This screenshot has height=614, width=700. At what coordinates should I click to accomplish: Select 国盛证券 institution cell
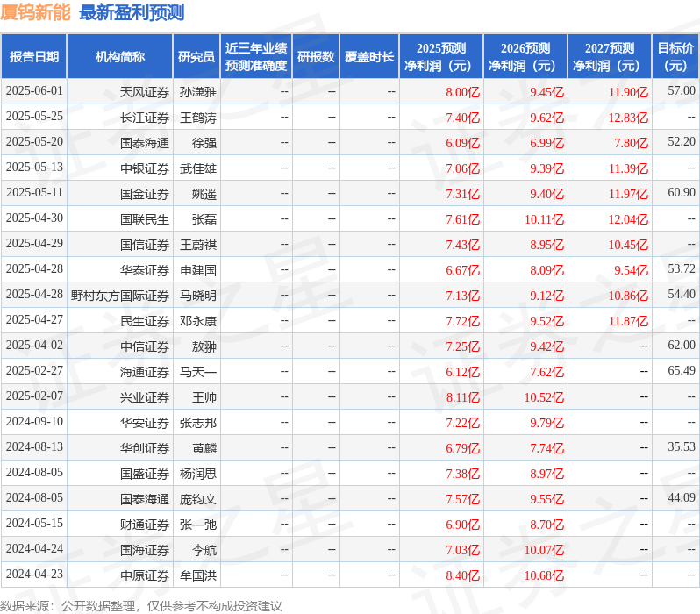point(145,474)
